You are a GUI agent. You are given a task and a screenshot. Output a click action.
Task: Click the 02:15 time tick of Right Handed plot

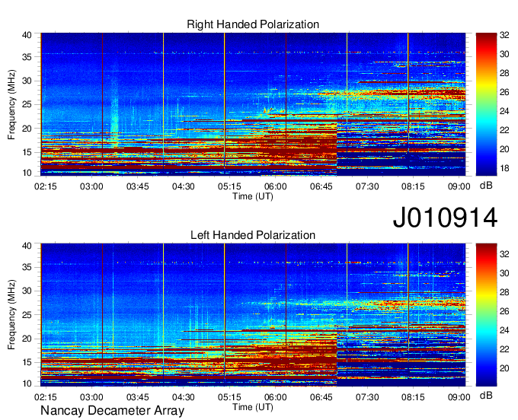pos(46,186)
